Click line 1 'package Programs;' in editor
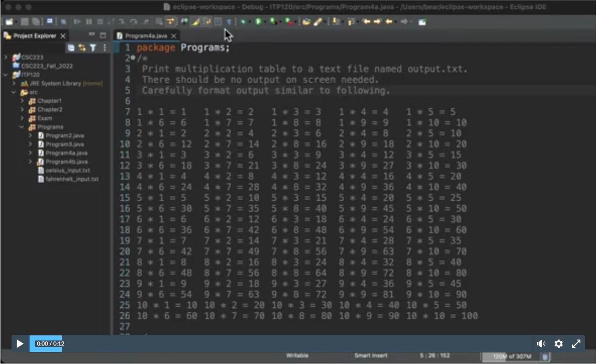Image resolution: width=597 pixels, height=364 pixels. click(x=183, y=48)
